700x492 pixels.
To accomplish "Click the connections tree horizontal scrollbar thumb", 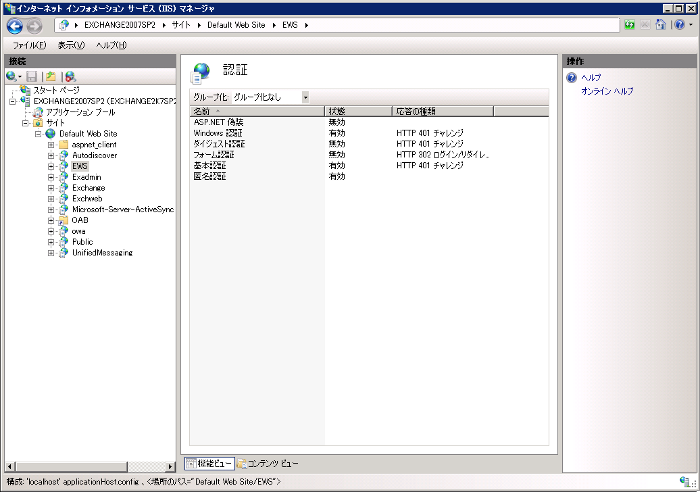I will (71, 467).
